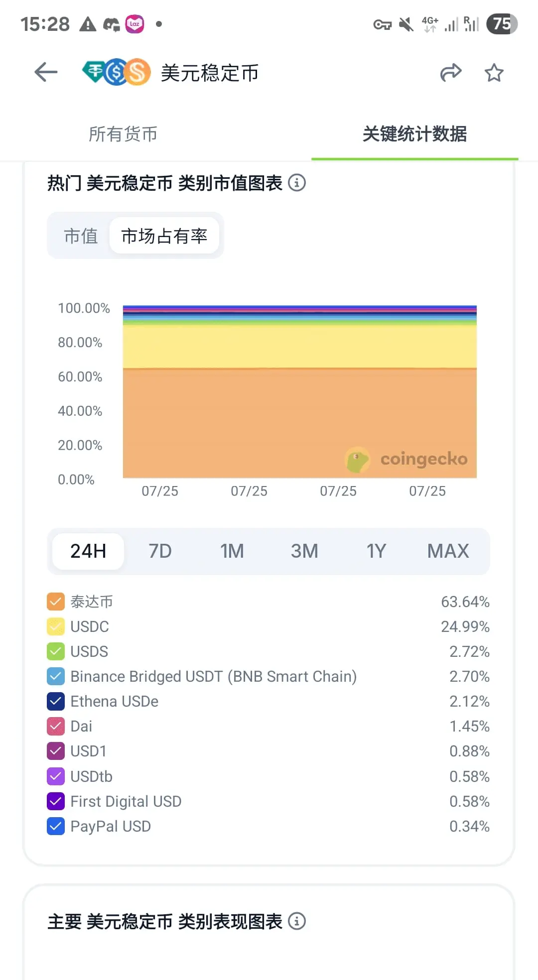
Task: Tap the coingecko watermark logo
Action: 406,459
